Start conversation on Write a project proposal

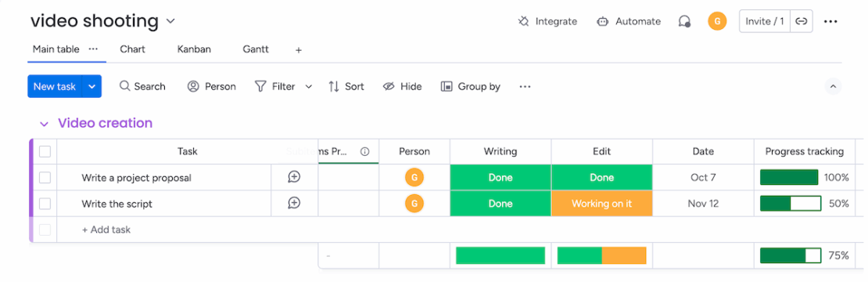coord(294,177)
